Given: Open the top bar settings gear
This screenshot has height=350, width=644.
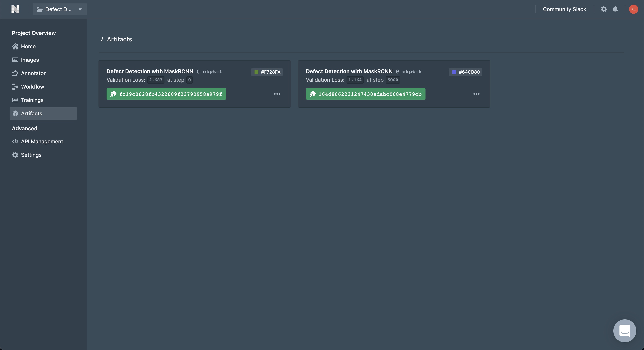Looking at the screenshot, I should point(604,9).
